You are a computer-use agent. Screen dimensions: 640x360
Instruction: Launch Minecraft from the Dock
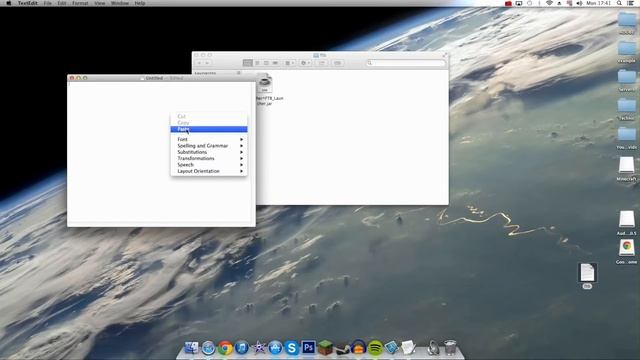[325, 348]
